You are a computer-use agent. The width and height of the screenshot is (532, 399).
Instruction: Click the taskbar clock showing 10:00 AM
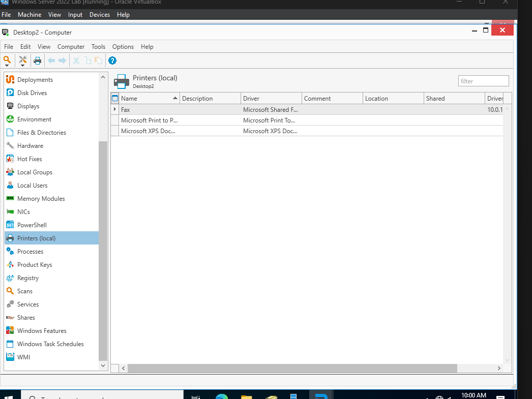pos(474,395)
